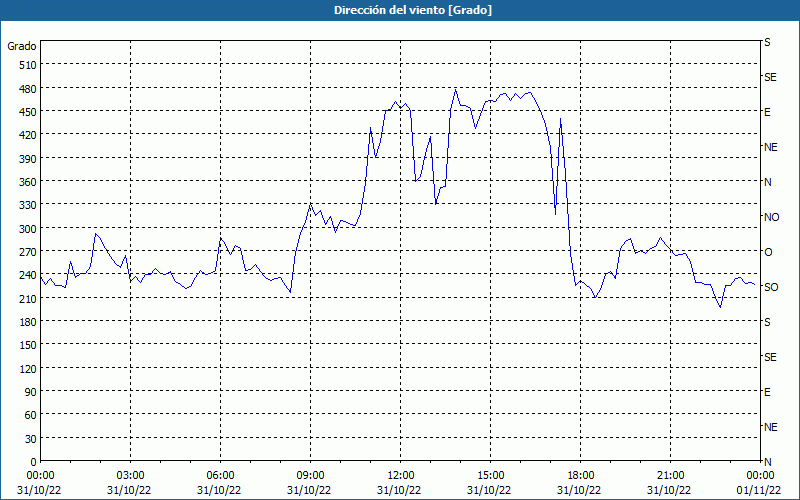Select the 00:00 time above date 01/11/22
Image resolution: width=800 pixels, height=500 pixels.
tap(760, 476)
